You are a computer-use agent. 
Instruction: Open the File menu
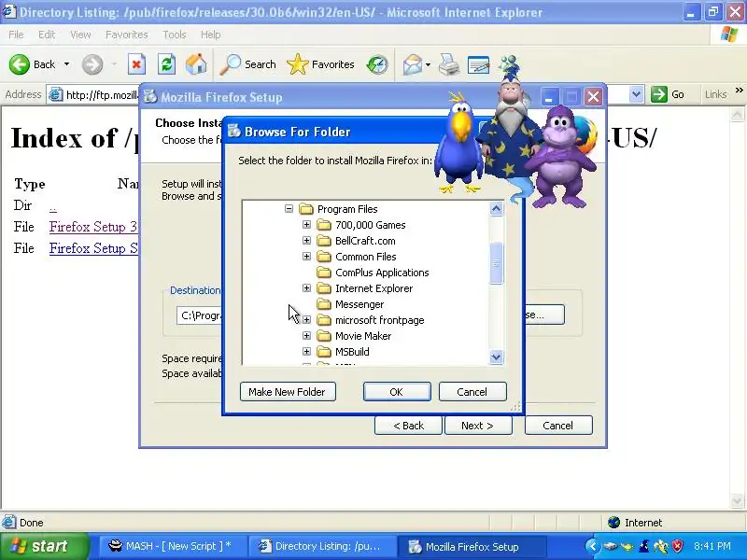16,35
